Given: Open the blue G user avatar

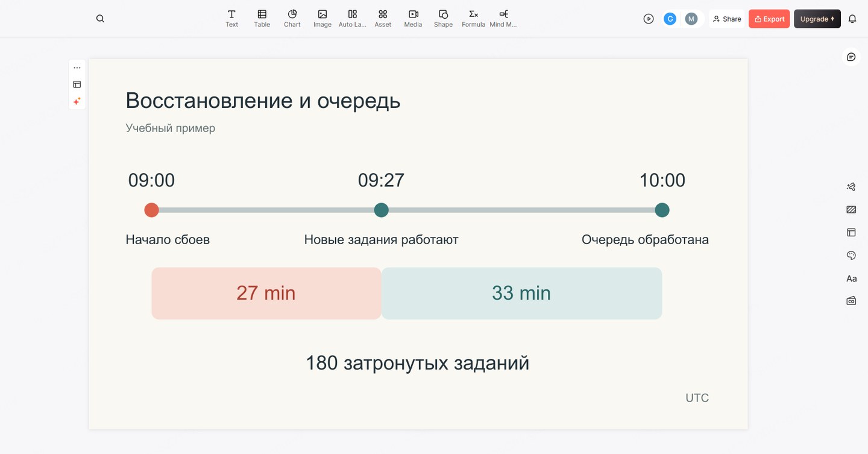Looking at the screenshot, I should tap(670, 19).
